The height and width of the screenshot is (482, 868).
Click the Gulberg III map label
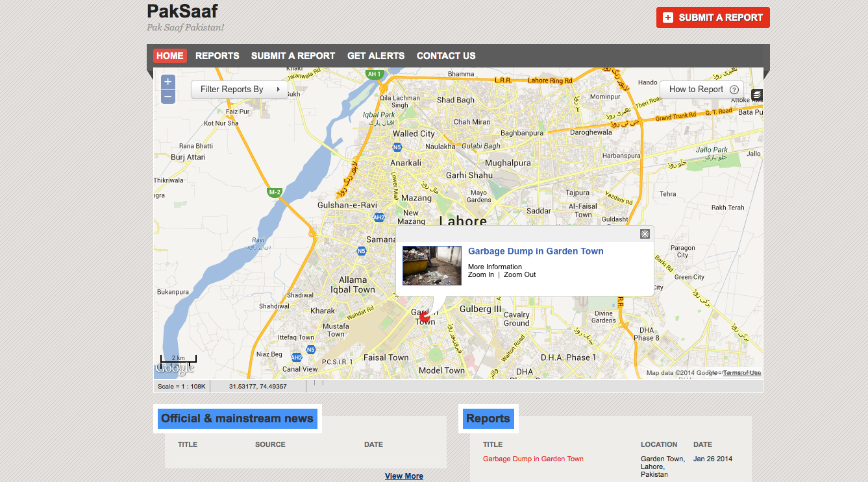click(x=480, y=309)
